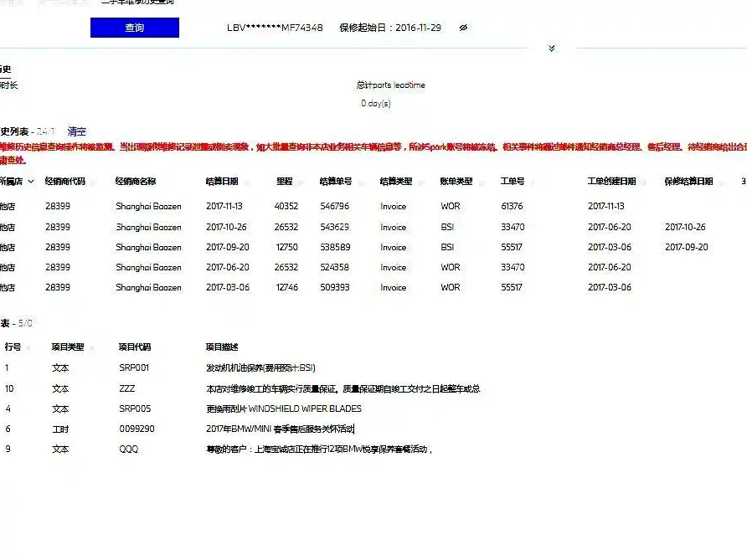The image size is (747, 560).
Task: Click sort icon next to 工单创建日期 header
Action: [644, 182]
